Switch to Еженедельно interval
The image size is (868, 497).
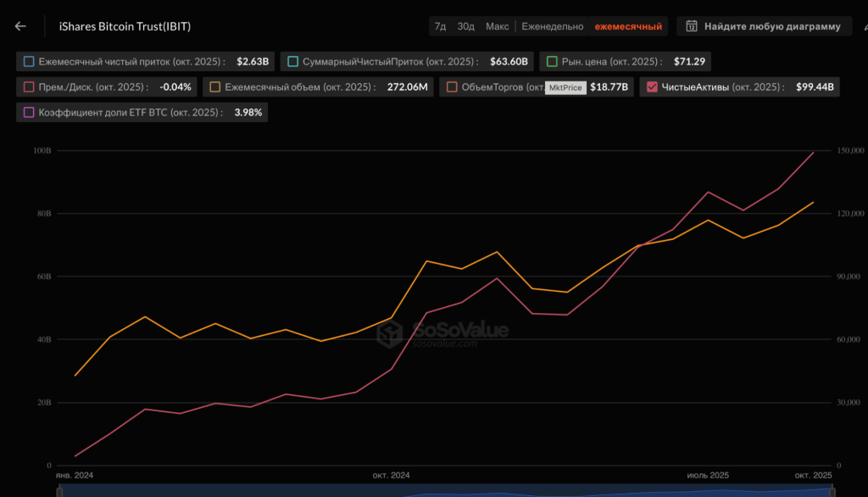pyautogui.click(x=552, y=26)
